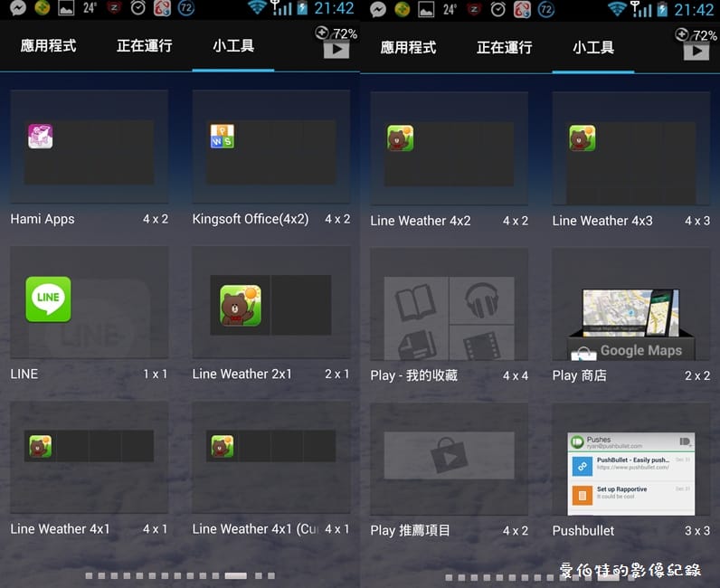The width and height of the screenshot is (720, 588).
Task: Tap the Hami Apps label
Action: tap(43, 219)
